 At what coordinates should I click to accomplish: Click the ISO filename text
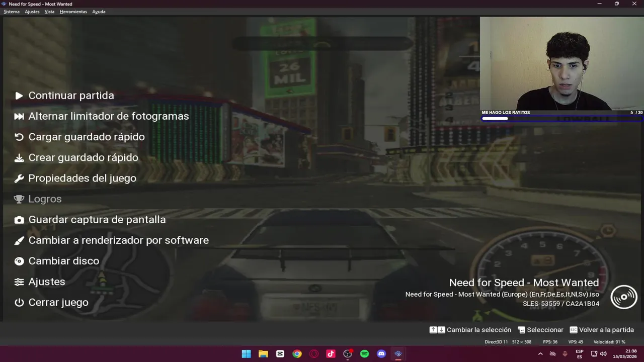pyautogui.click(x=502, y=295)
